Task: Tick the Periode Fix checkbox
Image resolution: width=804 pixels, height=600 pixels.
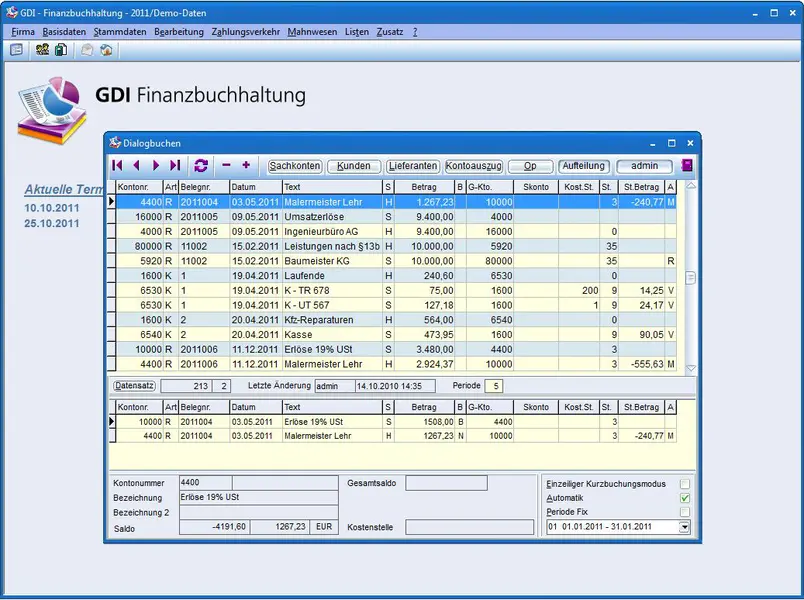Action: 685,512
